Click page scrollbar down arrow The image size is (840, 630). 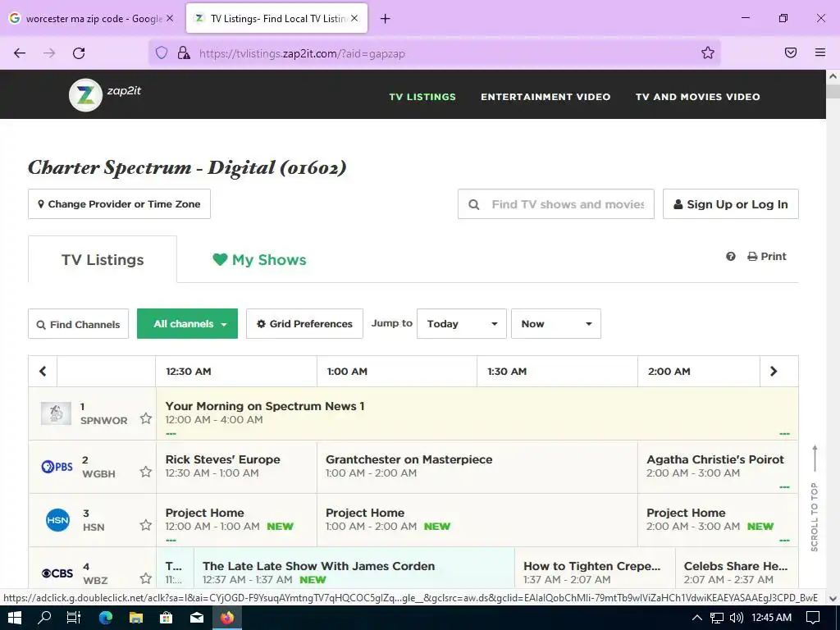click(x=833, y=598)
